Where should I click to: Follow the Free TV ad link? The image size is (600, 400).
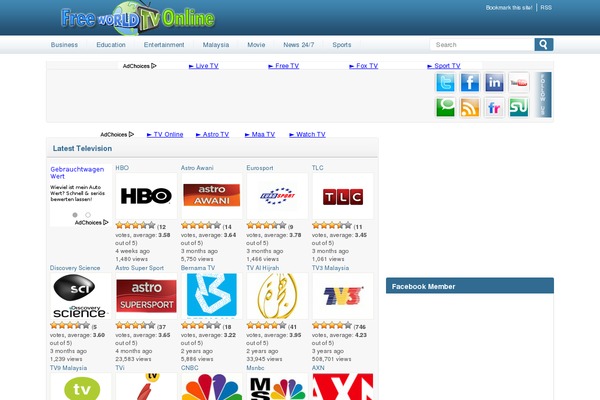coord(284,66)
